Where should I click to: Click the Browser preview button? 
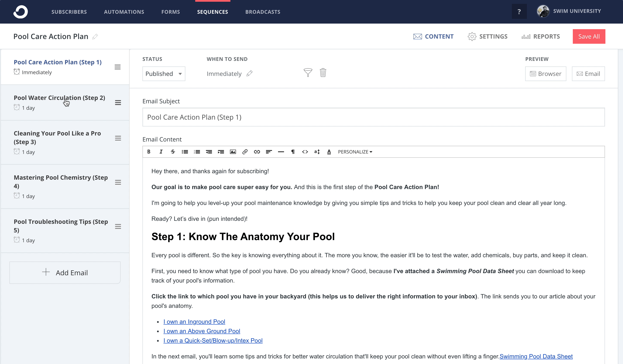click(545, 73)
